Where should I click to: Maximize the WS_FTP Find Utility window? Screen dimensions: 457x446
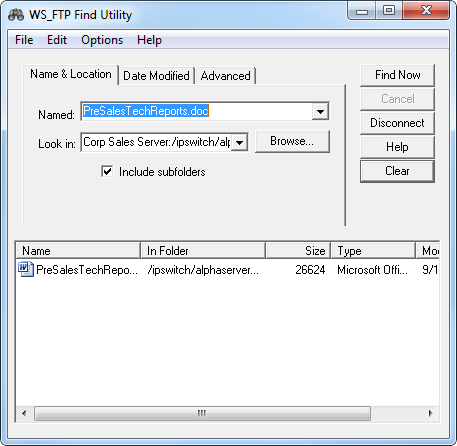(x=389, y=11)
